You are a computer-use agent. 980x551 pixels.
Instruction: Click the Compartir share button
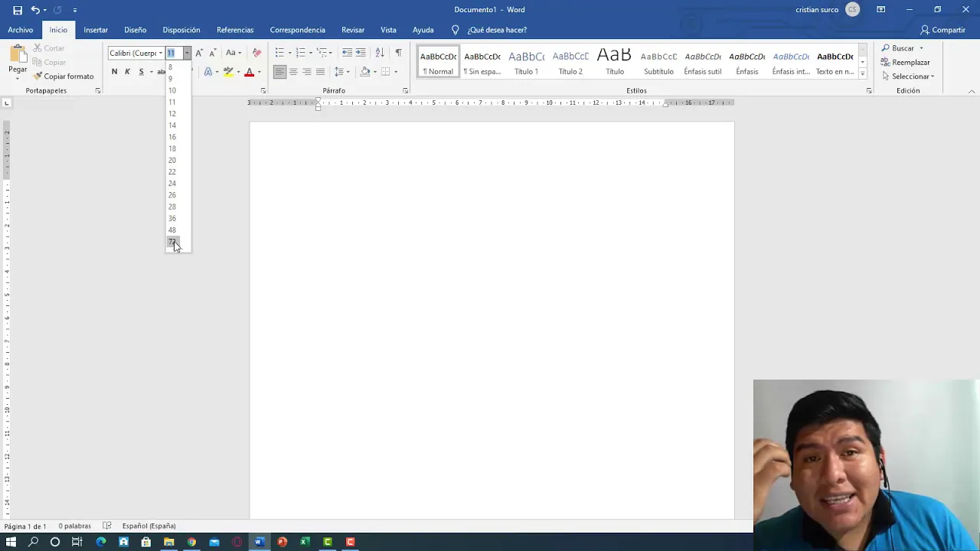(x=942, y=30)
